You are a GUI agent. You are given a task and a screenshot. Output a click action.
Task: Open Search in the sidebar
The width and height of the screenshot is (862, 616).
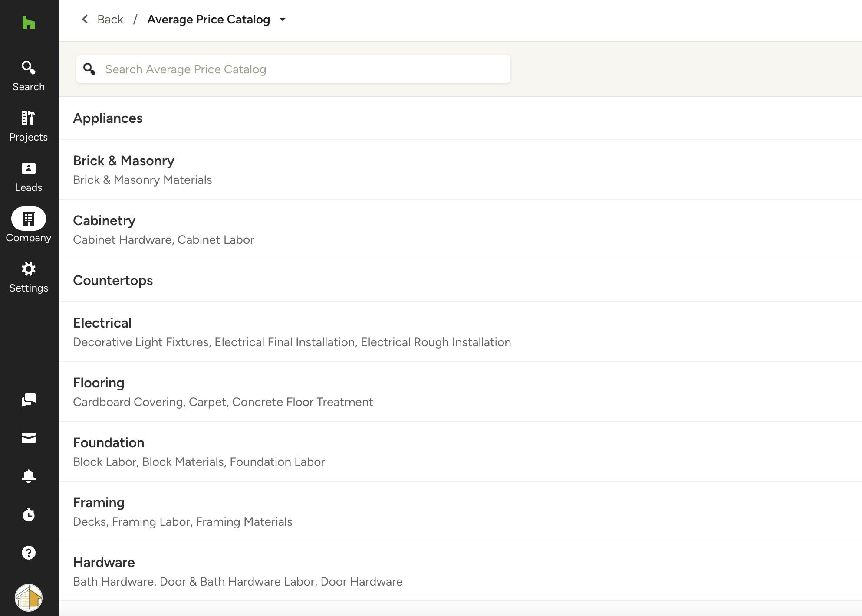[29, 76]
